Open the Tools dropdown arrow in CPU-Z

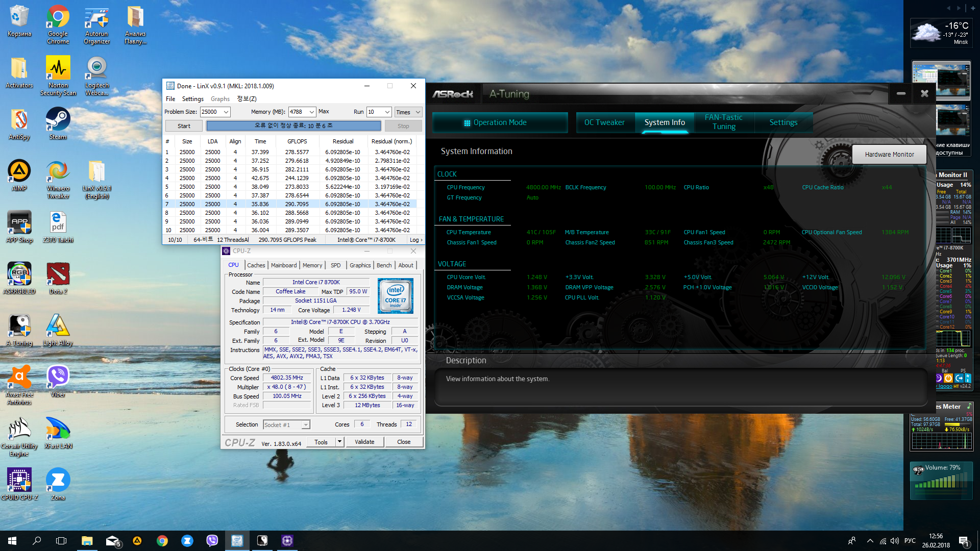339,442
